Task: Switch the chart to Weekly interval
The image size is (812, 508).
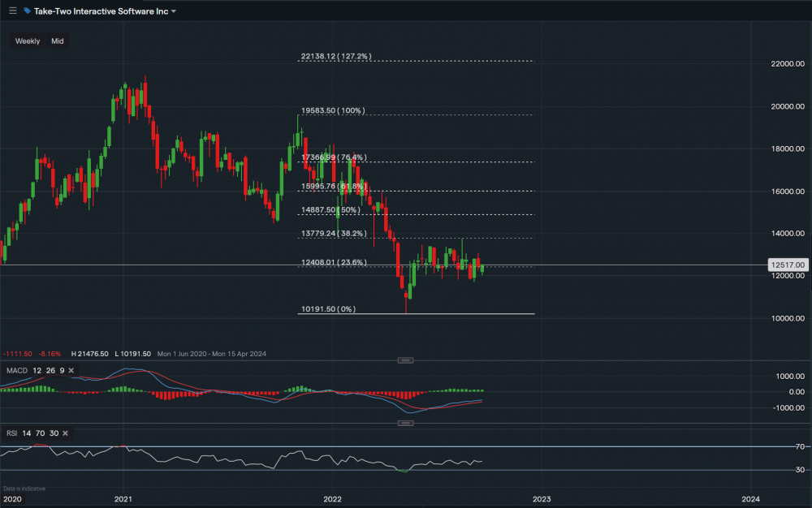Action: 27,40
